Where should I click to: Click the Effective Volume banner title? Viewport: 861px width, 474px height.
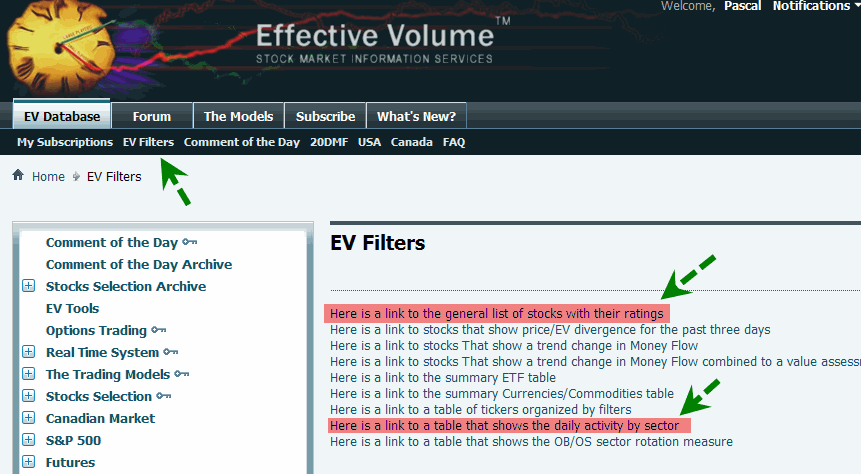click(375, 36)
